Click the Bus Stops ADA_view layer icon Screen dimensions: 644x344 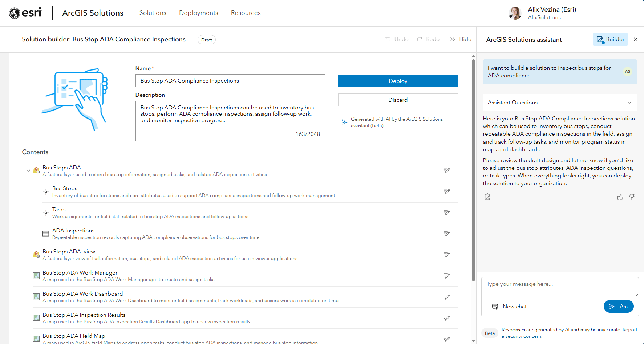coord(36,255)
